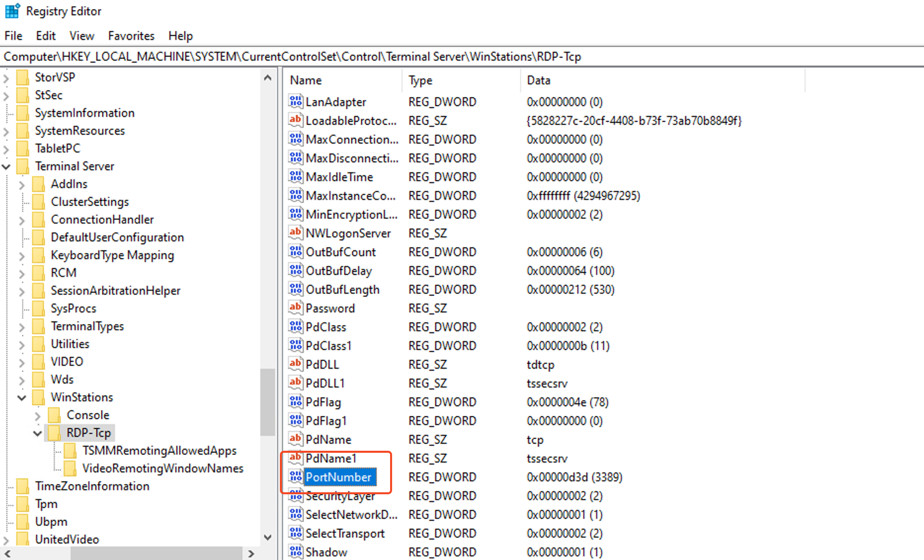Click the DWORD icon beside SecurityLayer
Screen dimensions: 924x560
(295, 496)
